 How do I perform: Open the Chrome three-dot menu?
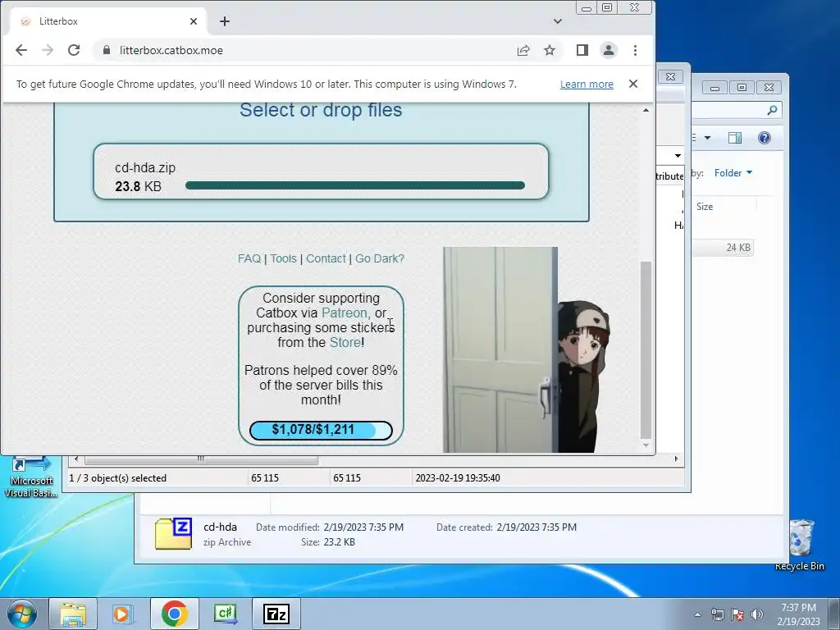(636, 50)
